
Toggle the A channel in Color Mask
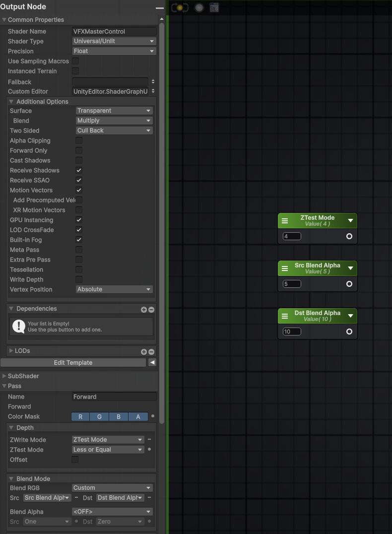tap(138, 417)
